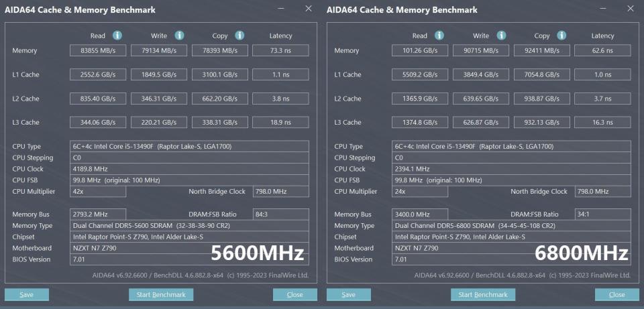
Task: Close the right window using title-bar X
Action: (x=630, y=9)
